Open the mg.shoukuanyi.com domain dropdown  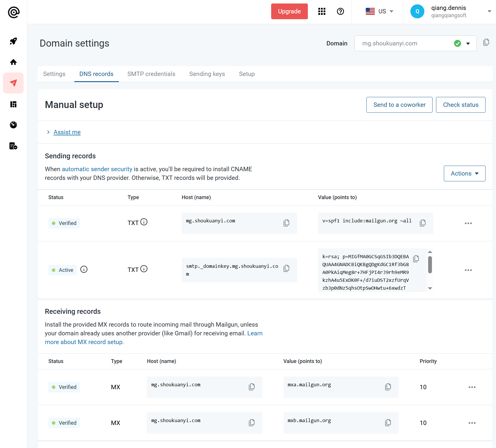468,44
